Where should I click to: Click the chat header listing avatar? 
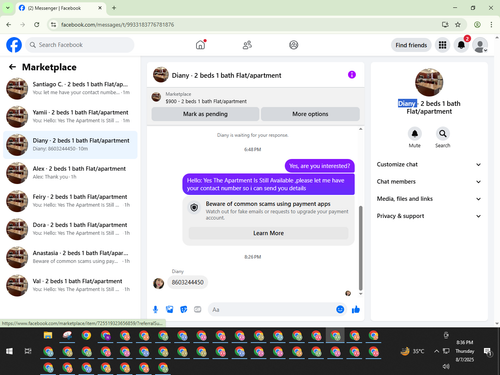click(x=161, y=75)
